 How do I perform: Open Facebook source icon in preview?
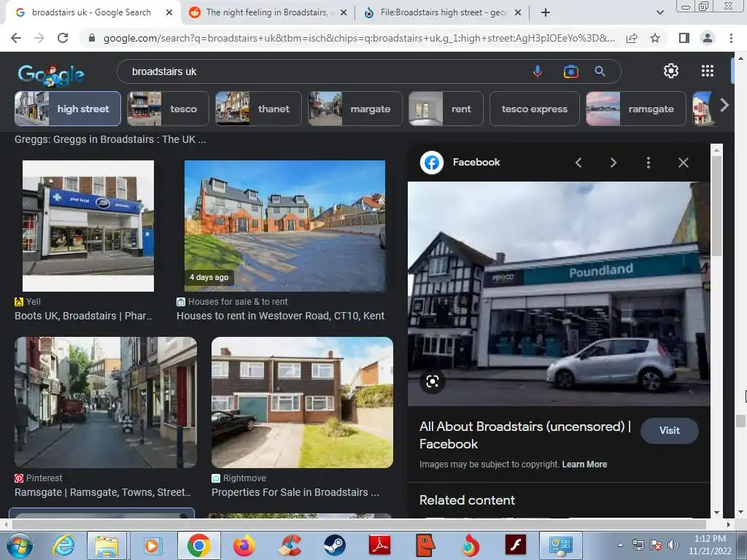pos(432,163)
